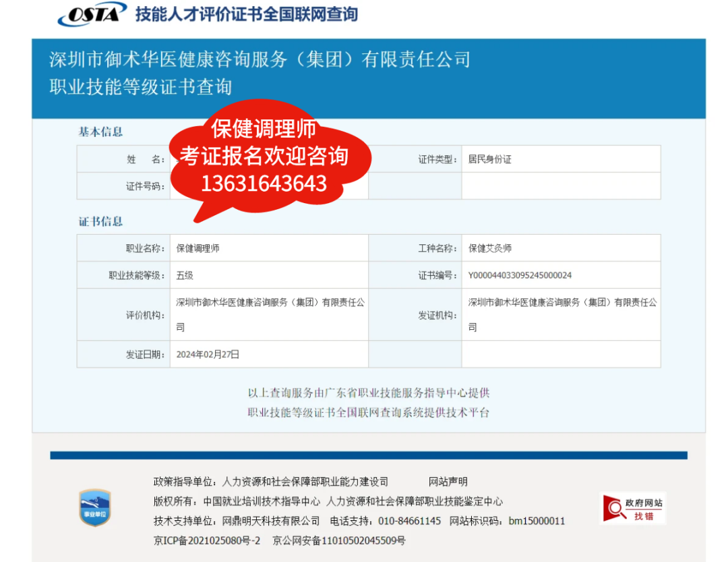This screenshot has height=562, width=728.
Task: Click the 保健调理师 occupation name value
Action: [198, 248]
